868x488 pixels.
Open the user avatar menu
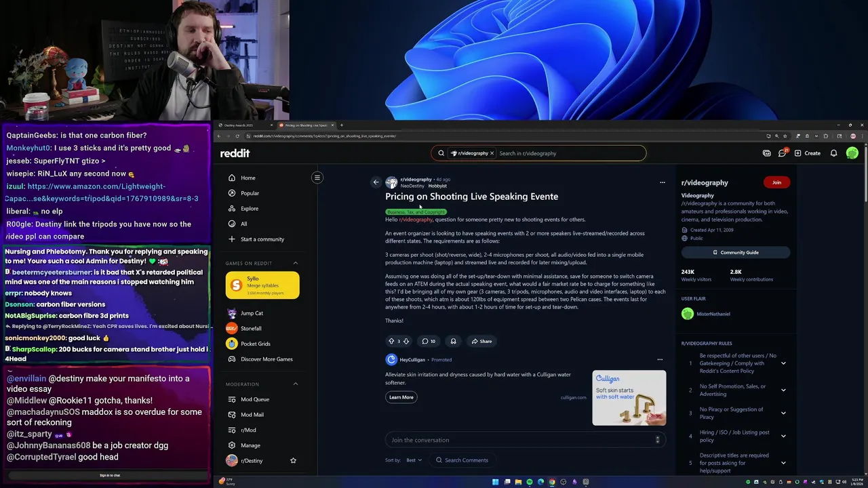[852, 153]
